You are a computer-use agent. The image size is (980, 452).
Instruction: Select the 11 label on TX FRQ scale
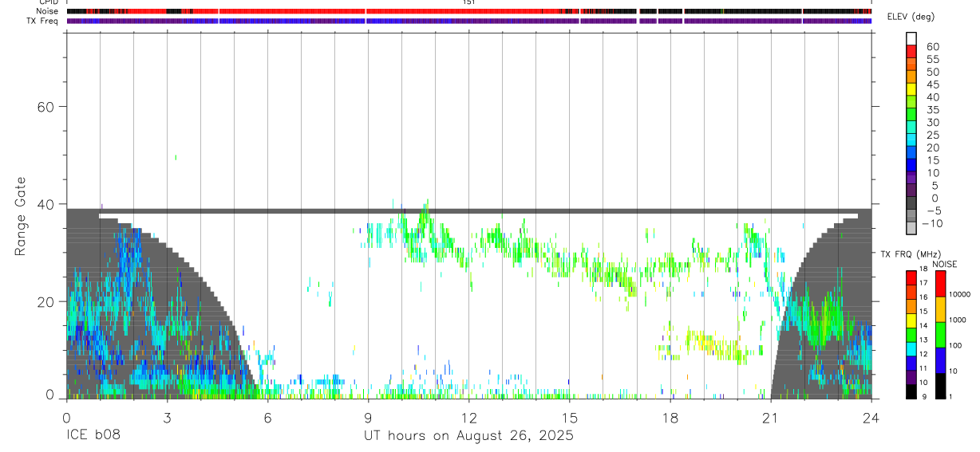click(923, 368)
